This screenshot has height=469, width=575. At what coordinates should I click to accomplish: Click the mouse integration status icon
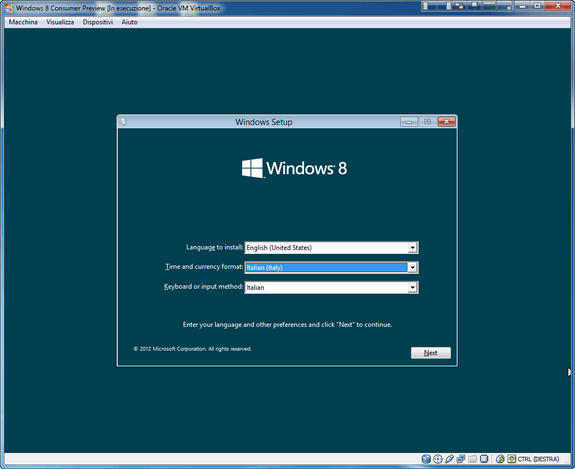[x=500, y=459]
